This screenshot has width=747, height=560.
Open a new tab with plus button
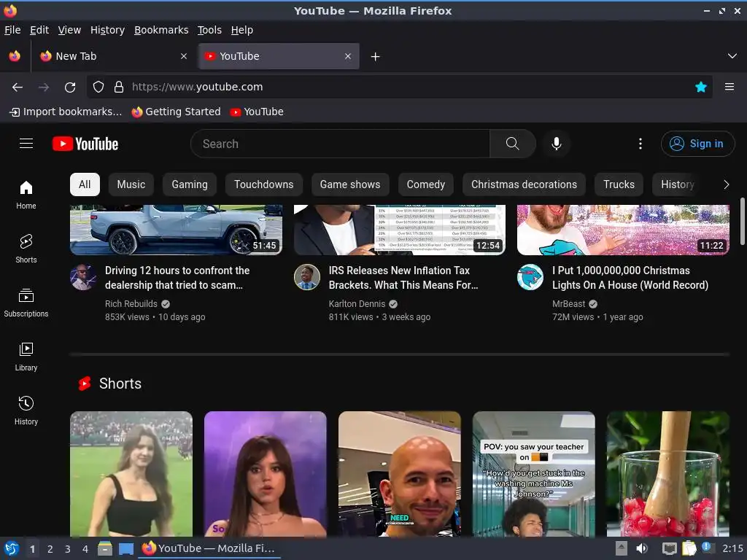coord(376,57)
